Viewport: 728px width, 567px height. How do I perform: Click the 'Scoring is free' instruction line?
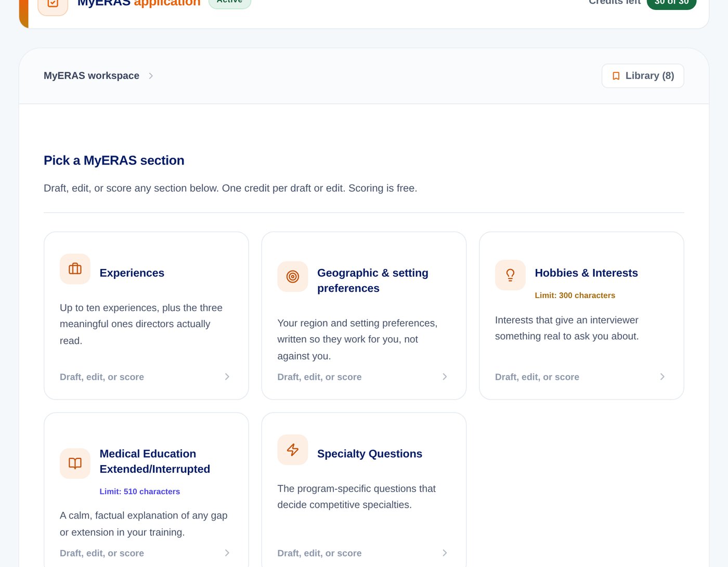230,188
